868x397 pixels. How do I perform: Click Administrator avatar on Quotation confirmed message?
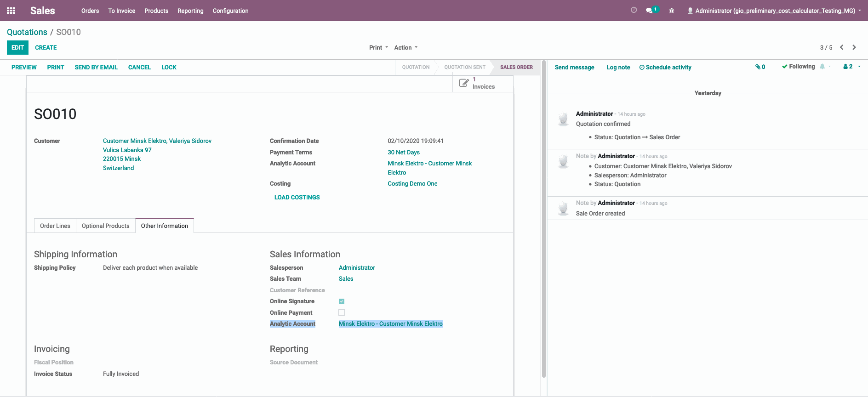point(563,119)
